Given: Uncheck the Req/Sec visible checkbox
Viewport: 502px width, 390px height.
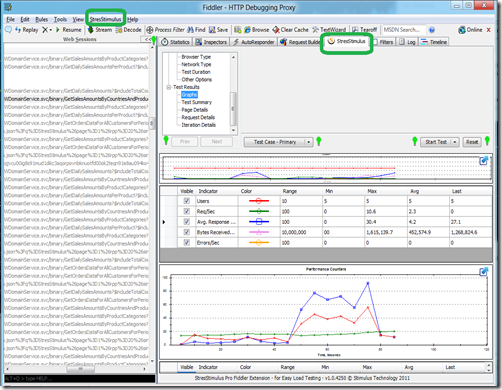Looking at the screenshot, I should click(x=187, y=211).
